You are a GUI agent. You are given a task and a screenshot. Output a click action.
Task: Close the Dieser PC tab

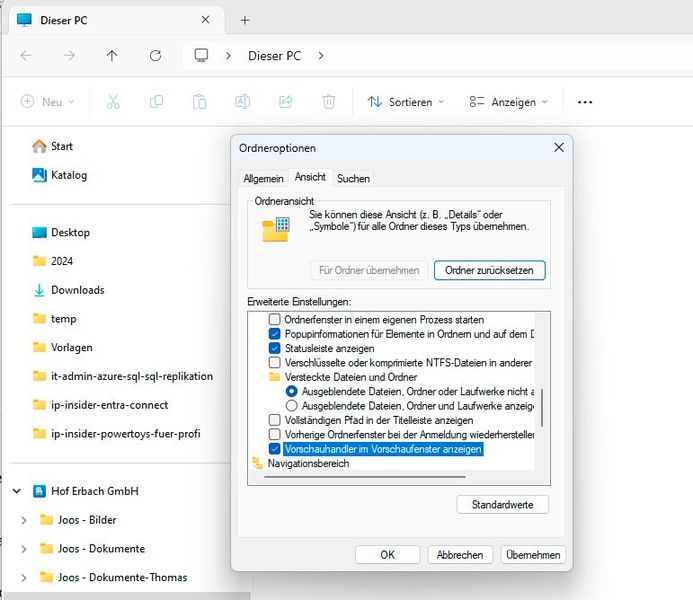click(206, 19)
